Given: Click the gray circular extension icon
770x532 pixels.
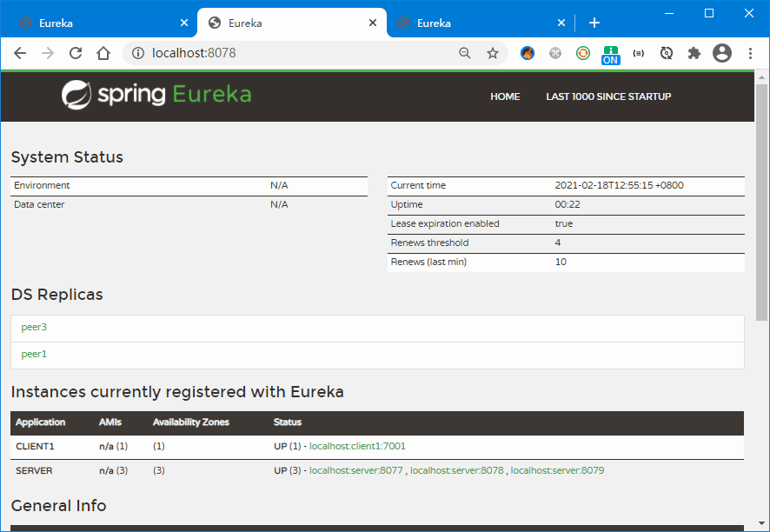Looking at the screenshot, I should point(555,53).
